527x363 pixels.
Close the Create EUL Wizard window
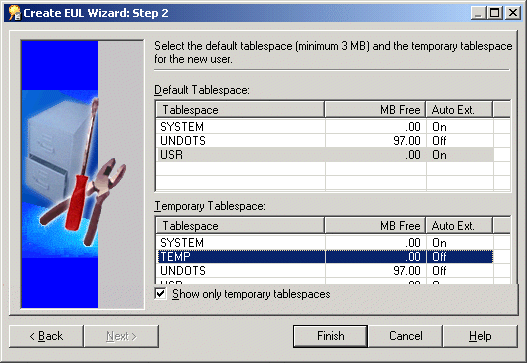tap(513, 13)
